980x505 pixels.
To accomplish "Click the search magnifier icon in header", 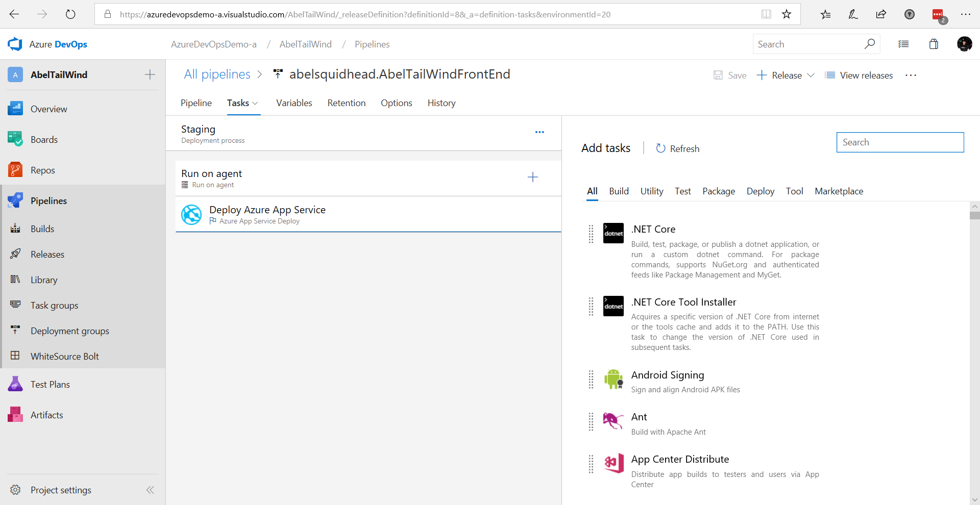I will 870,44.
